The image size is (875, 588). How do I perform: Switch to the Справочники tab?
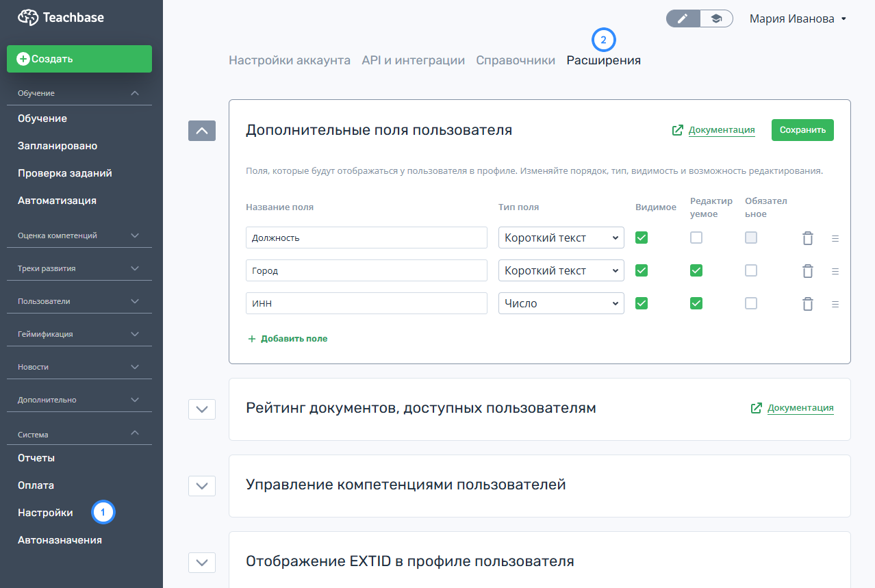click(x=516, y=60)
